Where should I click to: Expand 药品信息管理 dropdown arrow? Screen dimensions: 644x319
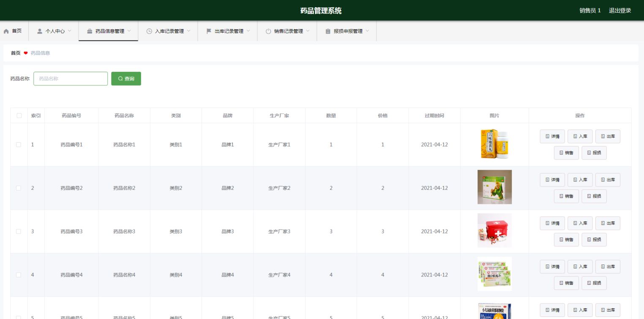pos(129,31)
